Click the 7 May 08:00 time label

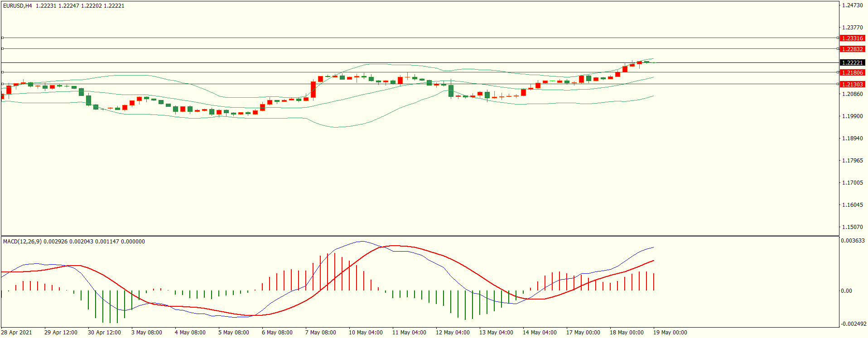(321, 333)
